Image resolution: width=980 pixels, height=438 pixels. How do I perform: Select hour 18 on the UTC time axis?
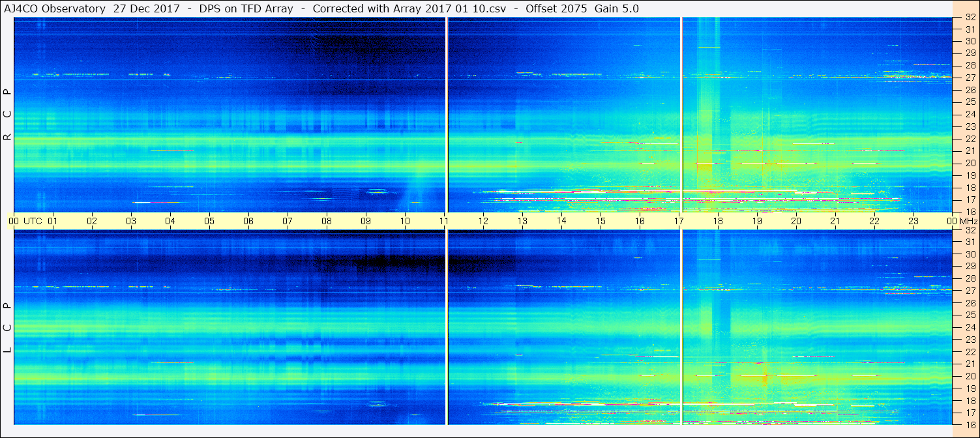718,221
